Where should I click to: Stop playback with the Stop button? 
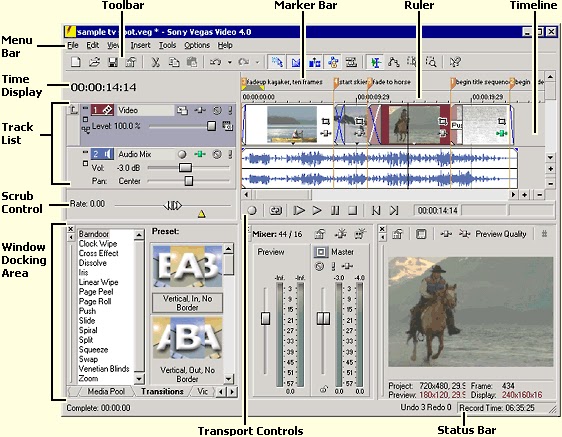point(353,210)
